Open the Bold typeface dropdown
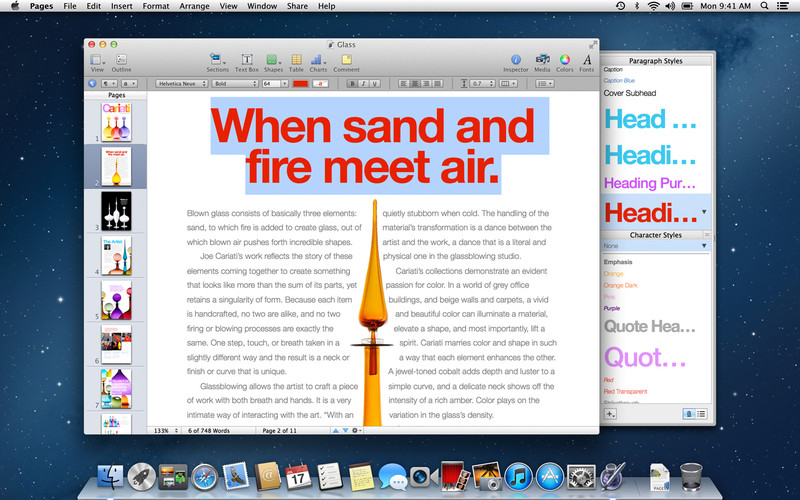Screen dimensions: 800x500 235,83
